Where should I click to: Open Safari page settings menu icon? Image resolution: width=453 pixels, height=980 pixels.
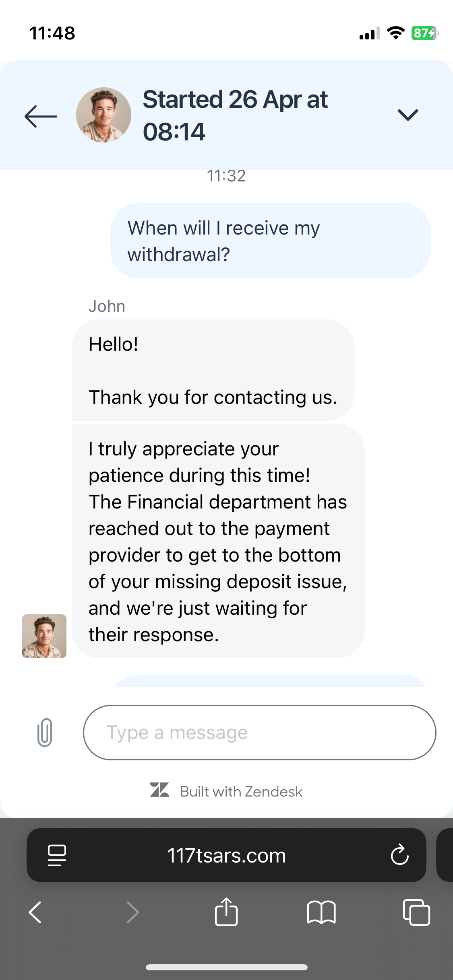57,855
